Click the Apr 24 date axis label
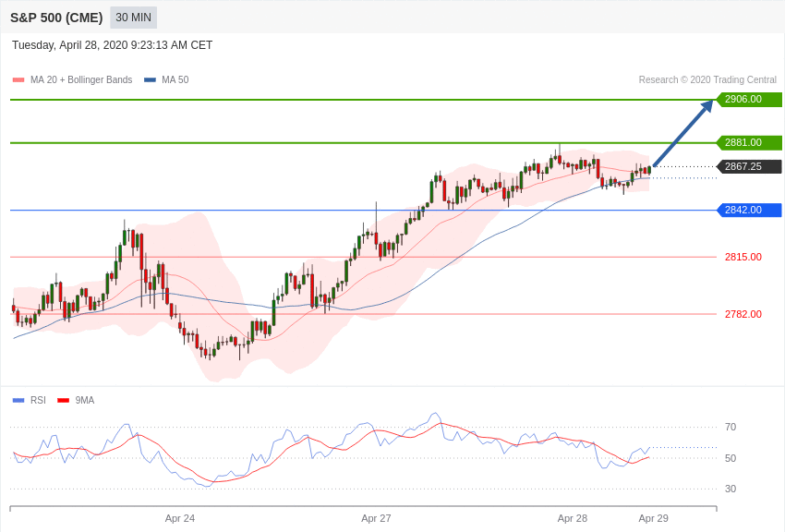The height and width of the screenshot is (532, 785). click(x=180, y=518)
